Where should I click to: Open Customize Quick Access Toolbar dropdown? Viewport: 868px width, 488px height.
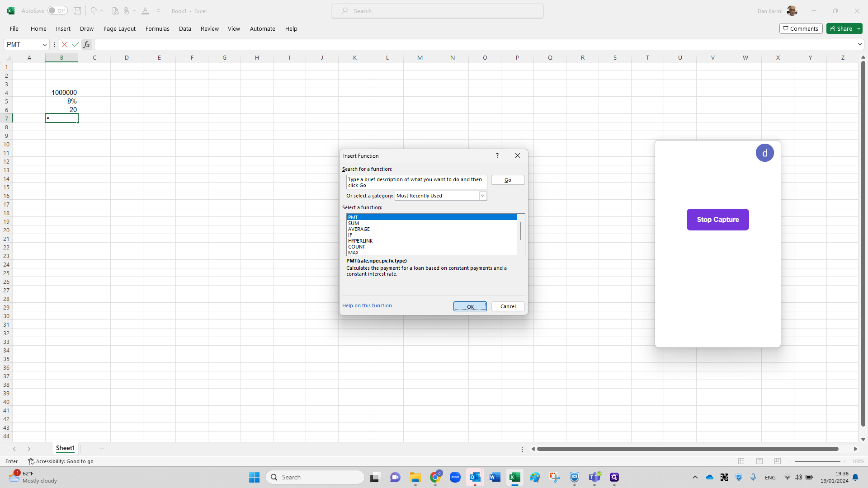158,11
